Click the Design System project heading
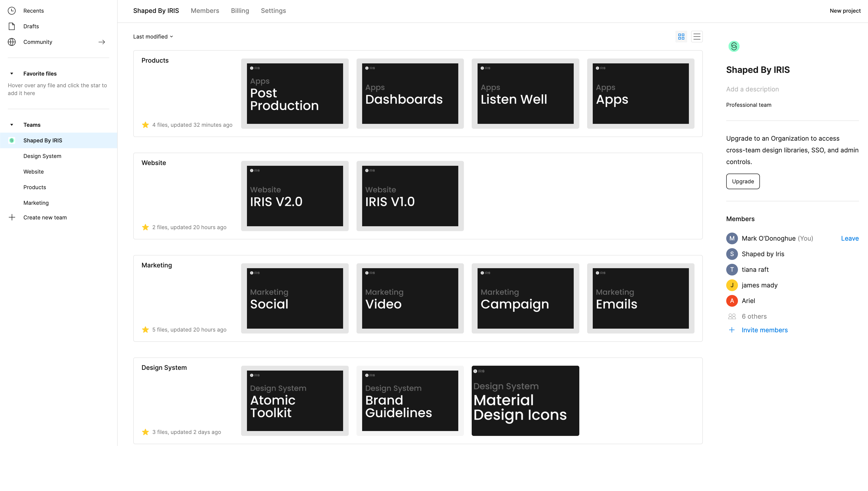This screenshot has width=868, height=491. click(164, 368)
